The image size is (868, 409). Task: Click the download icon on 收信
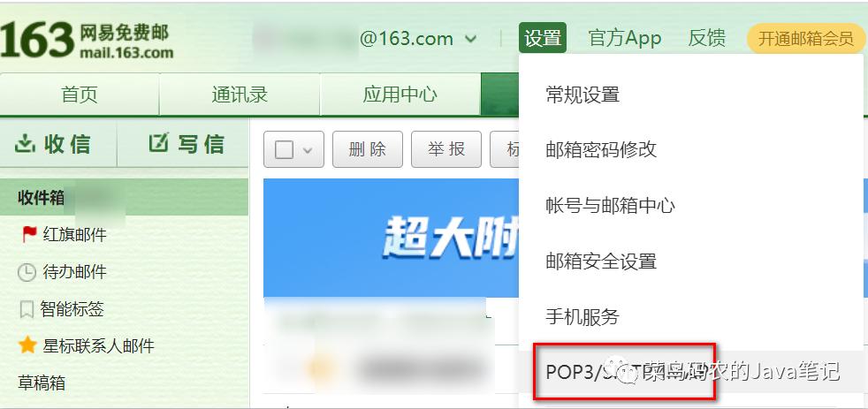25,144
